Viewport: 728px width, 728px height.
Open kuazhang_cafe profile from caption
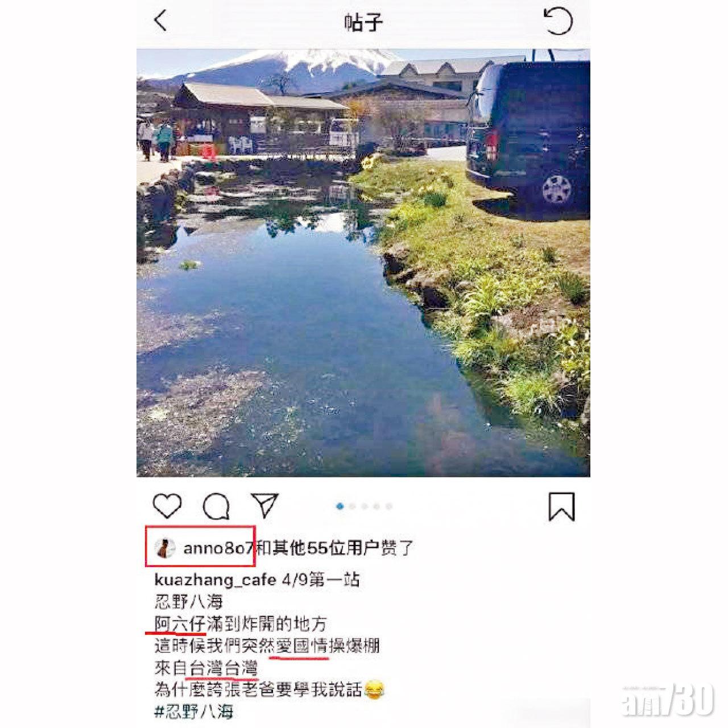coord(215,581)
